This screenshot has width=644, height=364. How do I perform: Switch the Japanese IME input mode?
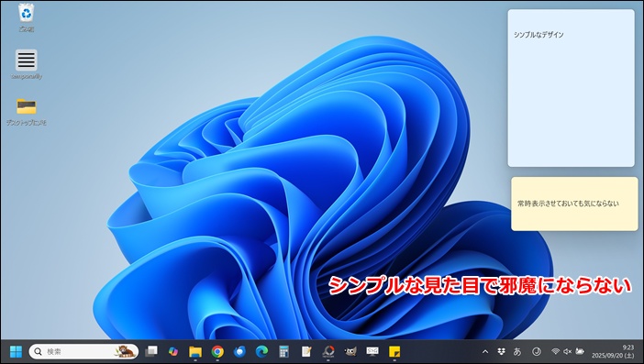[x=517, y=352]
